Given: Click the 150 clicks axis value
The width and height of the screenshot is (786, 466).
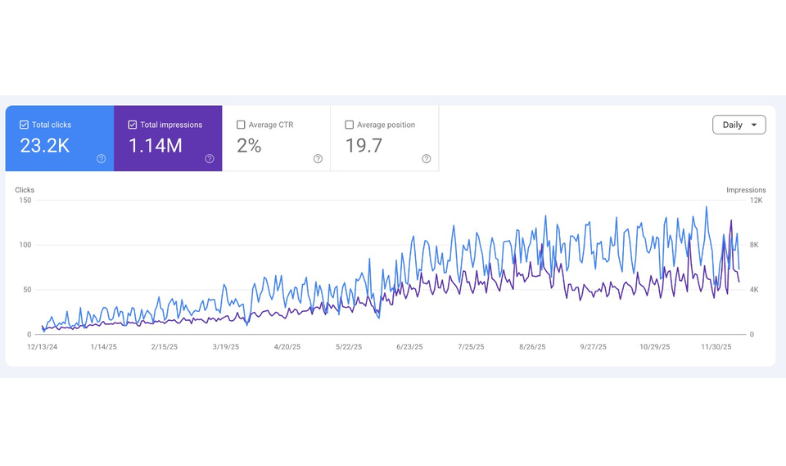Looking at the screenshot, I should point(25,200).
